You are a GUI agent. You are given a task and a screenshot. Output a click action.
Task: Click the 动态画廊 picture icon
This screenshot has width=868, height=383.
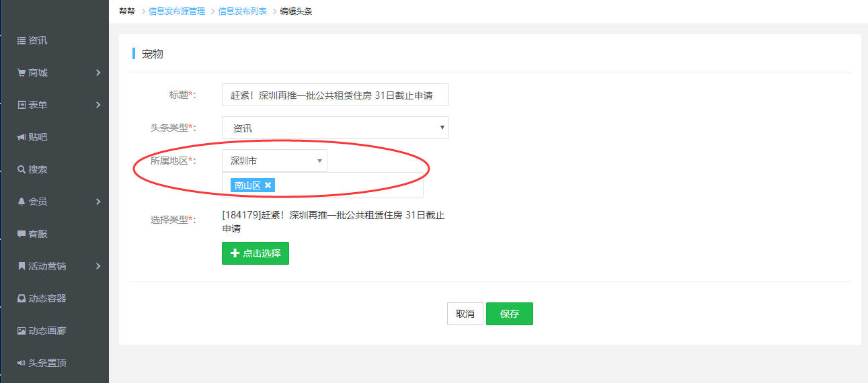[x=22, y=331]
